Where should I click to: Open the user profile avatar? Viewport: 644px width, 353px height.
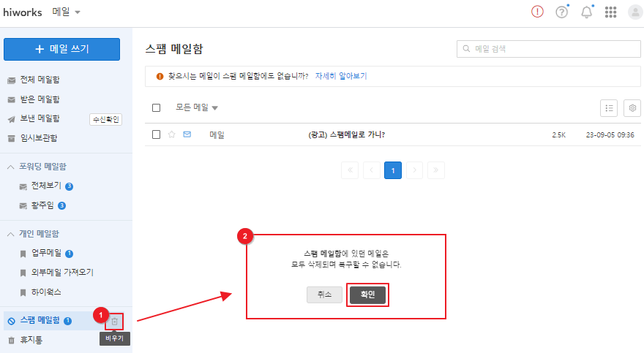tap(634, 12)
